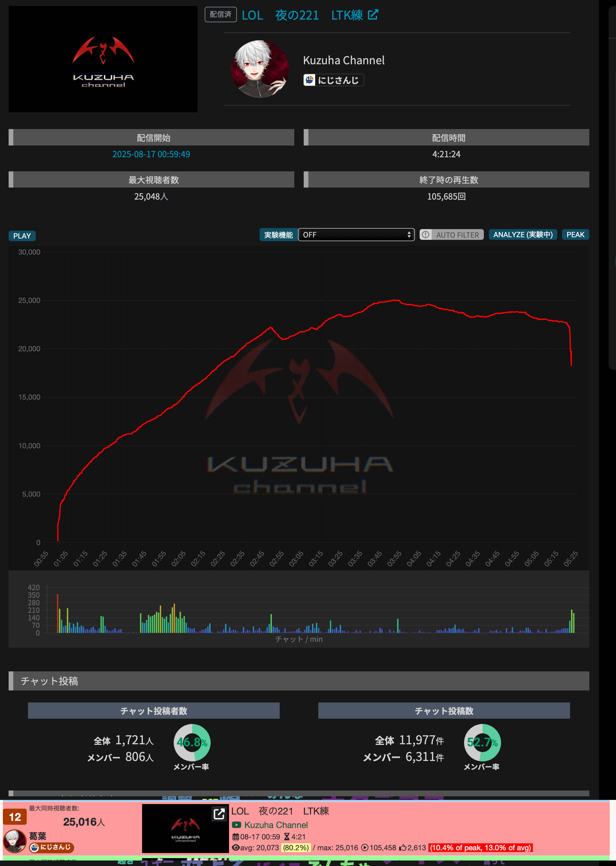Click the Kuzuha round avatar image
The height and width of the screenshot is (866, 616).
coord(260,69)
